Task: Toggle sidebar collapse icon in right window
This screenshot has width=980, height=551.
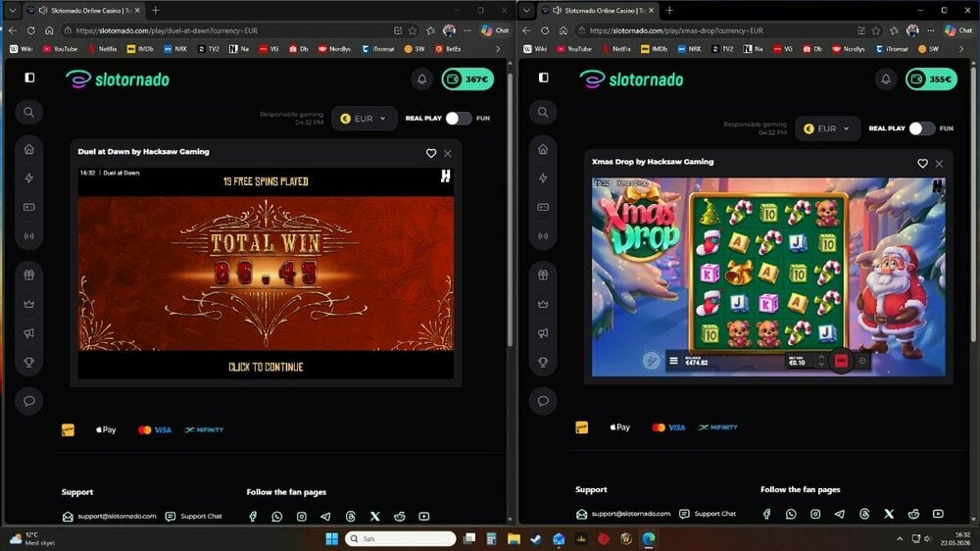Action: point(543,77)
